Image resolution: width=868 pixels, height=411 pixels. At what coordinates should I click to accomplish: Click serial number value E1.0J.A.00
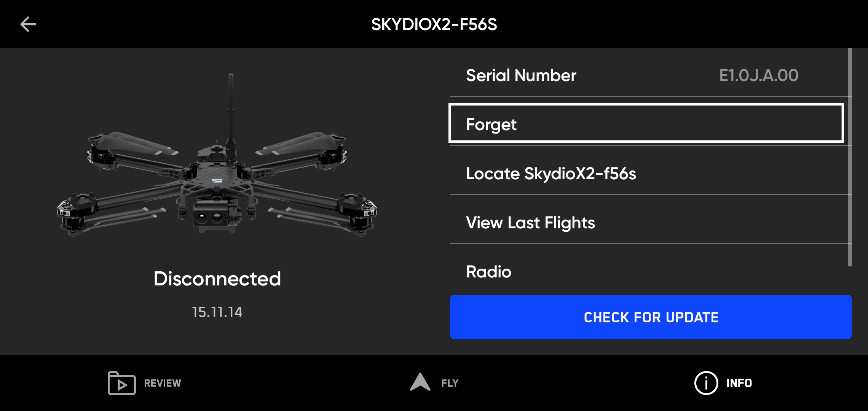tap(758, 75)
